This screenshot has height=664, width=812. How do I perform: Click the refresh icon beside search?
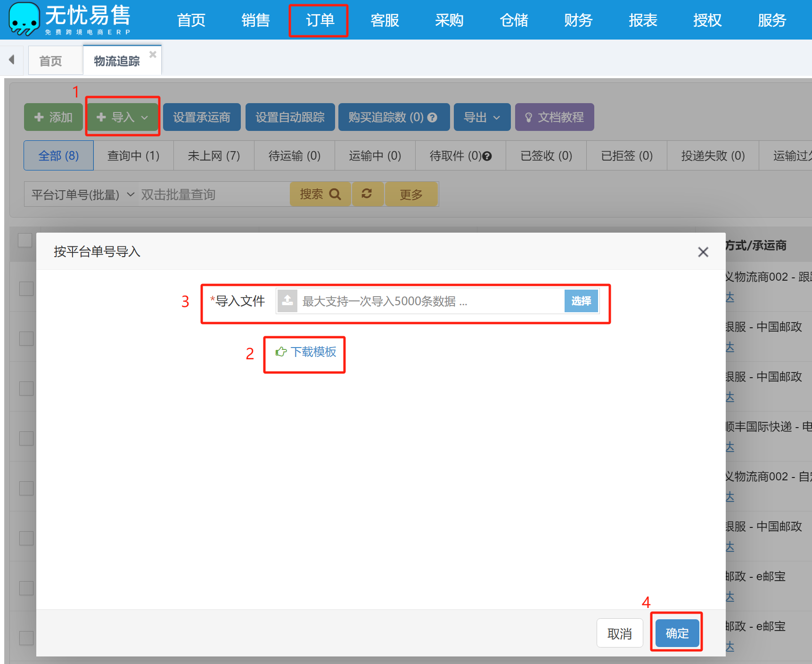click(367, 194)
